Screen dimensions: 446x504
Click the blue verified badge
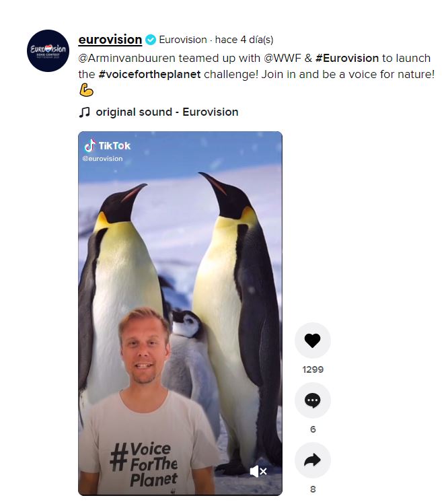tap(151, 40)
